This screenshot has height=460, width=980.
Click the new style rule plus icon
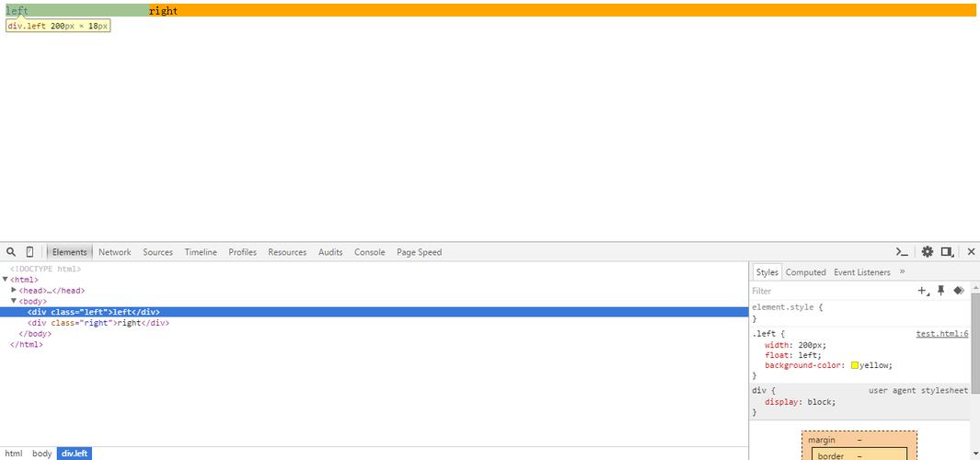(x=923, y=291)
